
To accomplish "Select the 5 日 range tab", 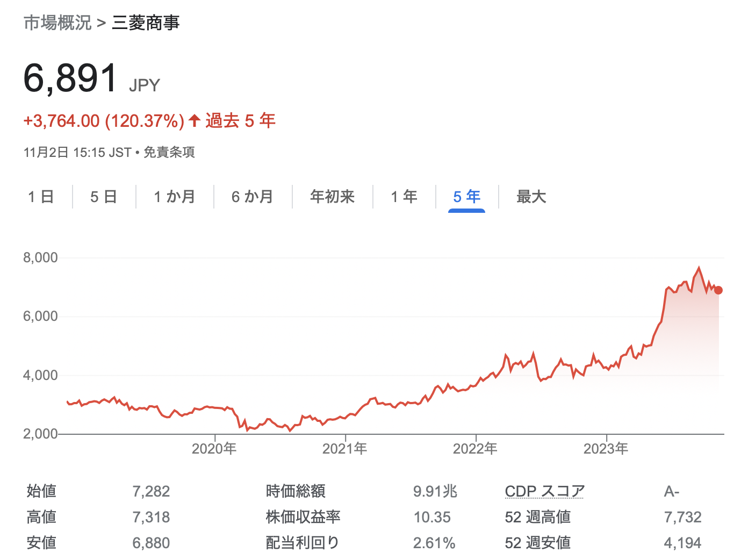I will tap(104, 197).
